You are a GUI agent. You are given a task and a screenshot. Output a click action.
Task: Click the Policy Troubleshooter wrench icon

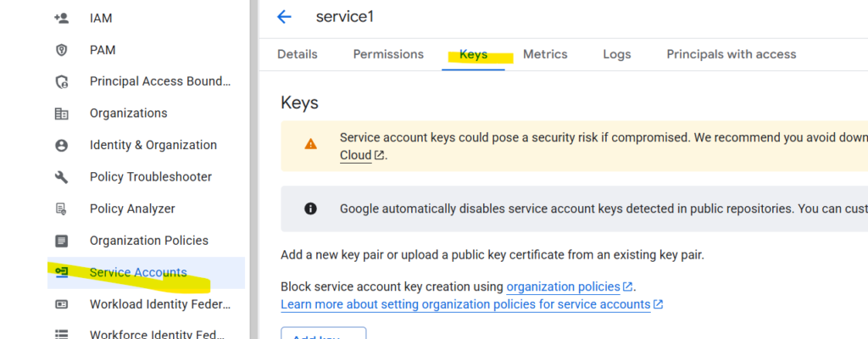click(x=61, y=177)
